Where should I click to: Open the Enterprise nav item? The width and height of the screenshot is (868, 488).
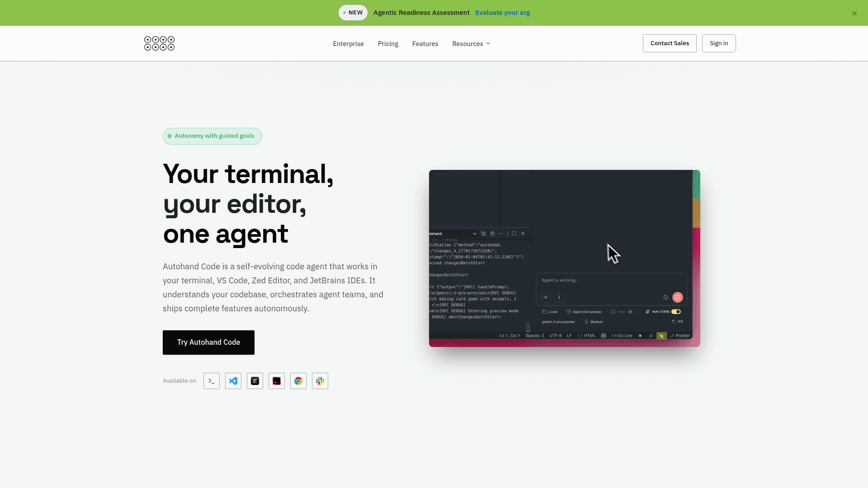[348, 44]
